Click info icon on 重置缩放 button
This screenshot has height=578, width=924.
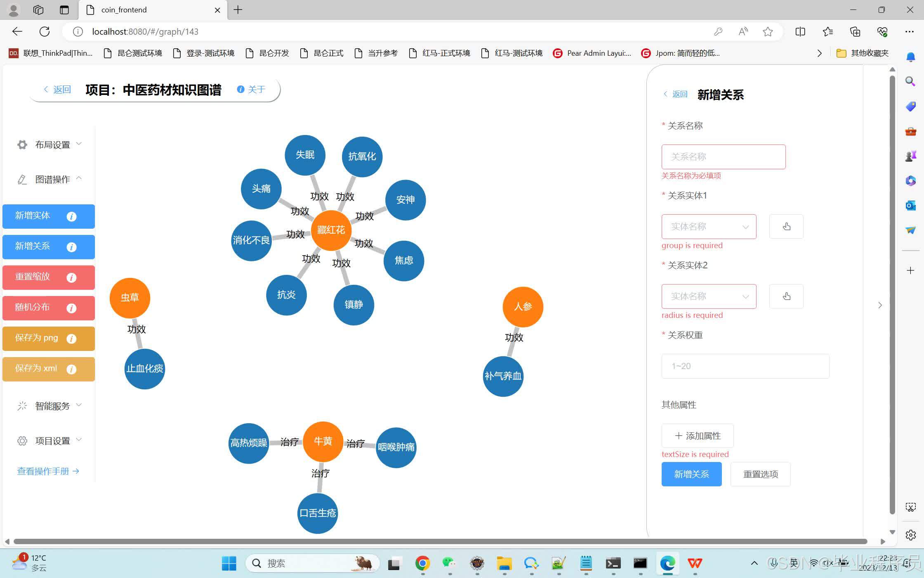pyautogui.click(x=71, y=277)
